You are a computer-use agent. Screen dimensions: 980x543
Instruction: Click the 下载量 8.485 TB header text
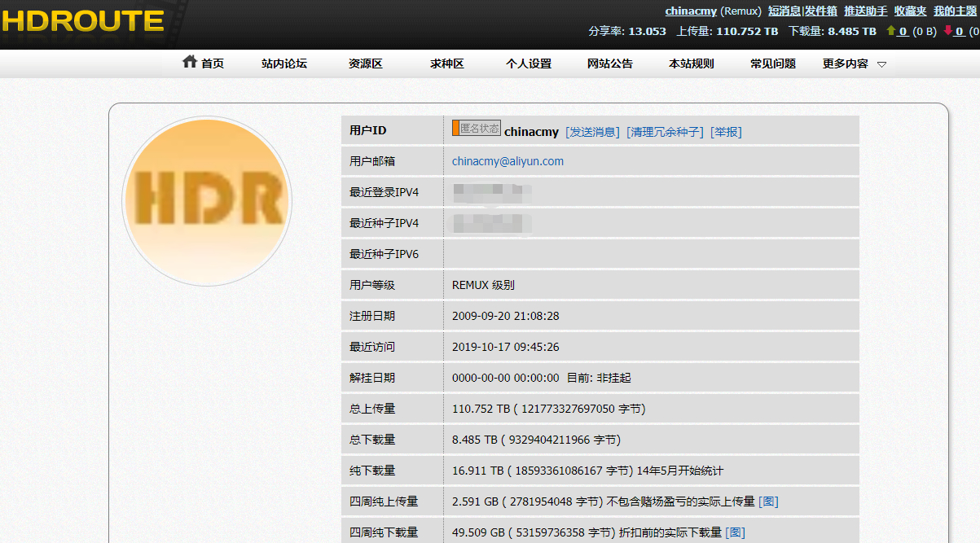point(833,32)
